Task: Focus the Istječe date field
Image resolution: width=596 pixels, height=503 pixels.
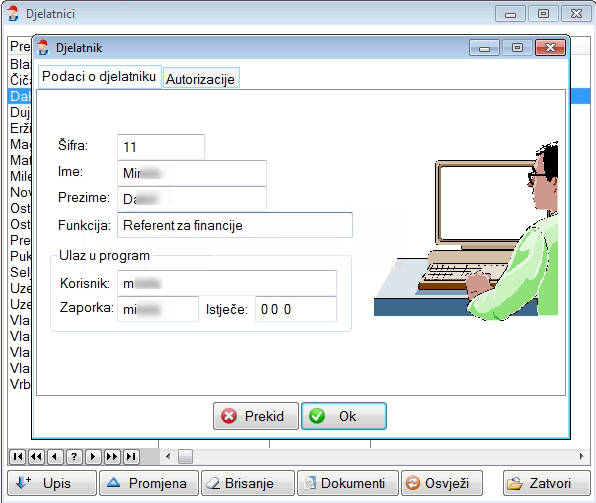Action: click(x=296, y=309)
